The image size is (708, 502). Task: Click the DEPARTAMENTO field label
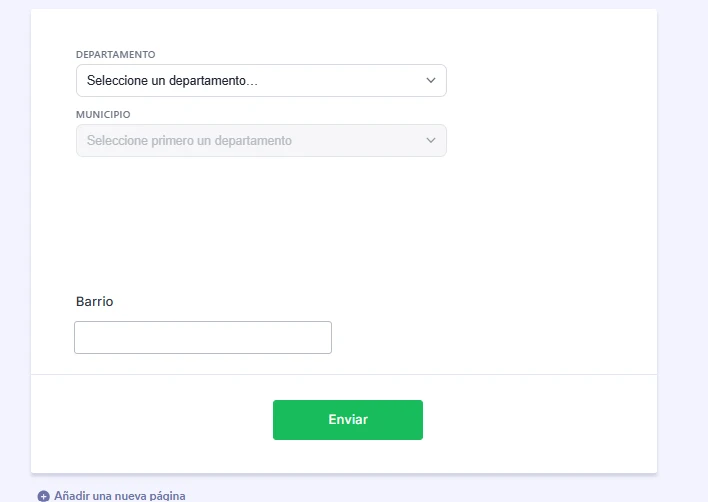(x=116, y=55)
